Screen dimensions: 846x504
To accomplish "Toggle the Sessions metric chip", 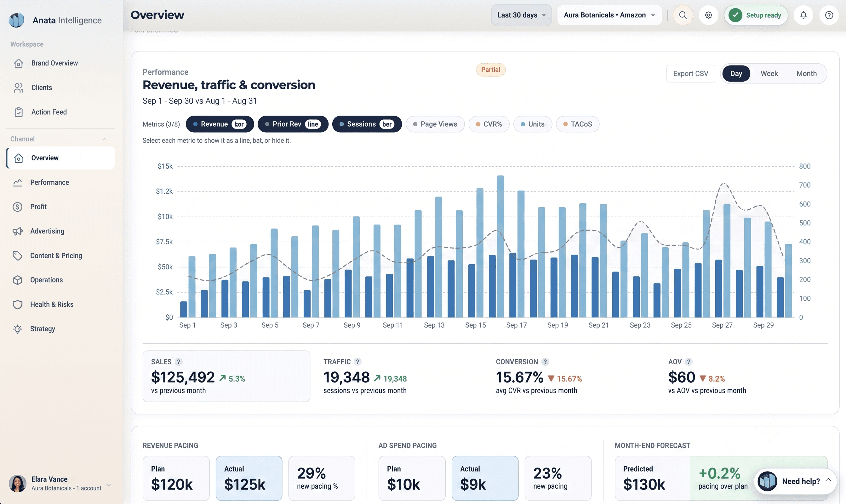I will click(367, 124).
